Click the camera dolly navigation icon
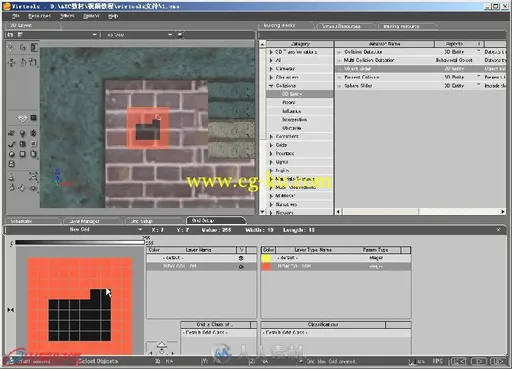512x369 pixels. pos(12,176)
